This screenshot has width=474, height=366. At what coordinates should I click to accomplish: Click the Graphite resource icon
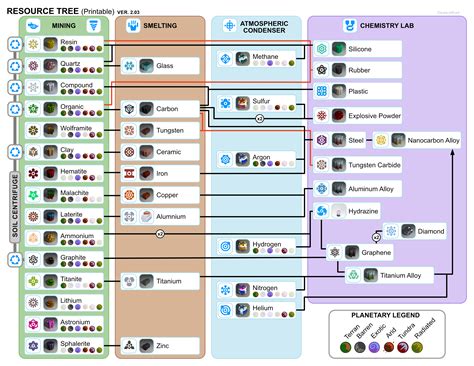[x=50, y=260]
